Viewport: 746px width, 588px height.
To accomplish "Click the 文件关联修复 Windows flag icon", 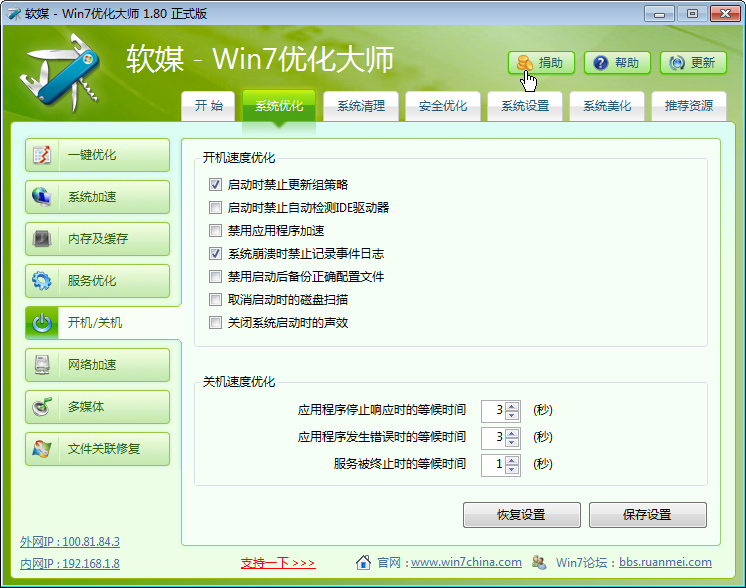I will click(42, 449).
